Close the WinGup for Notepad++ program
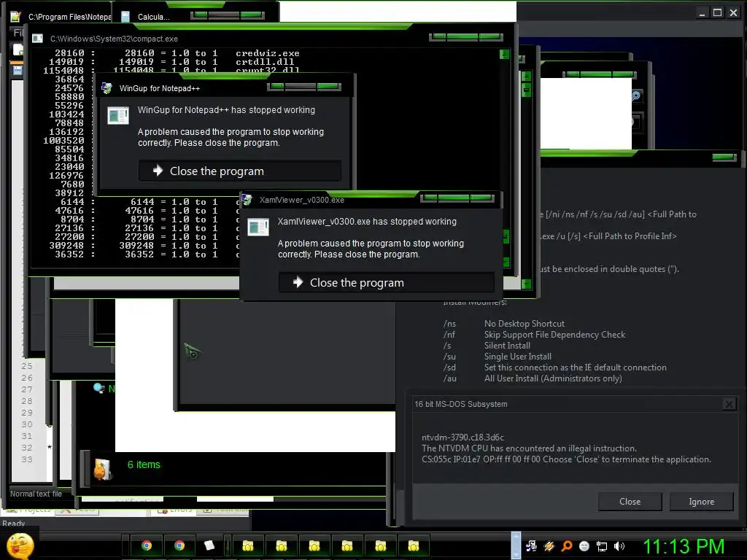747x560 pixels. 240,171
